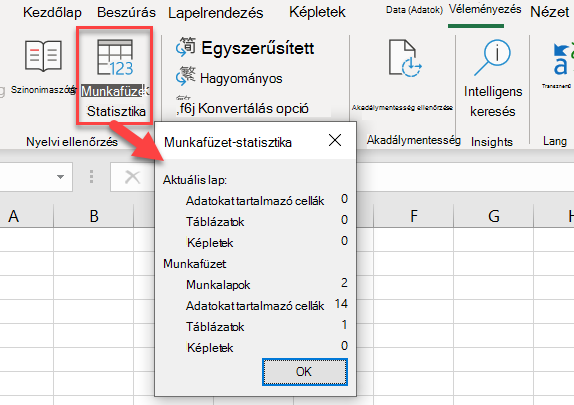
Task: Open the Data (Adatok) tab
Action: tap(414, 10)
